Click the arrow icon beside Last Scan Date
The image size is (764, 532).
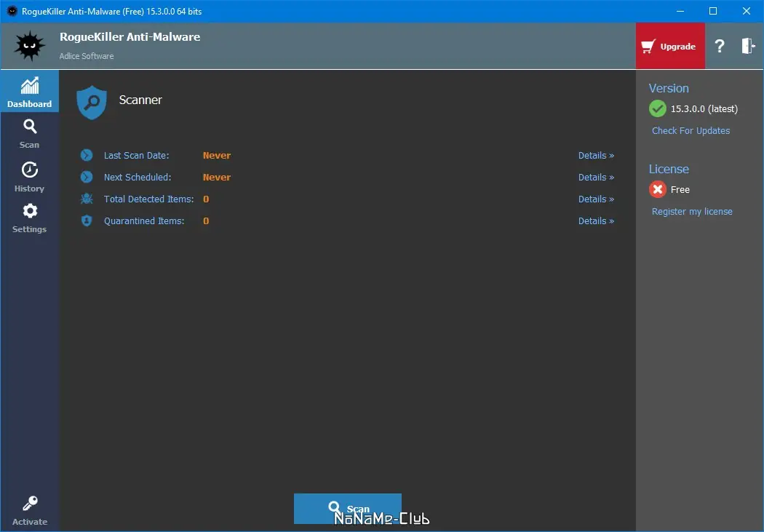87,155
